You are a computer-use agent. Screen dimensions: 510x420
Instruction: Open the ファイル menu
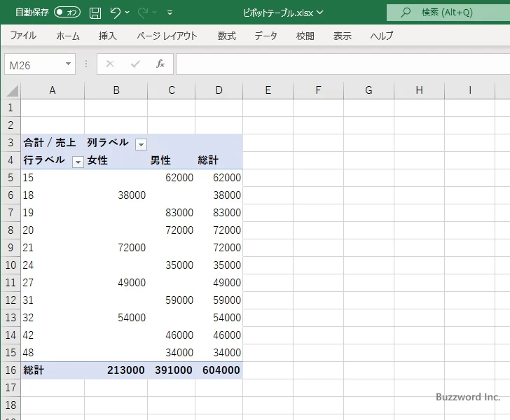click(x=23, y=36)
